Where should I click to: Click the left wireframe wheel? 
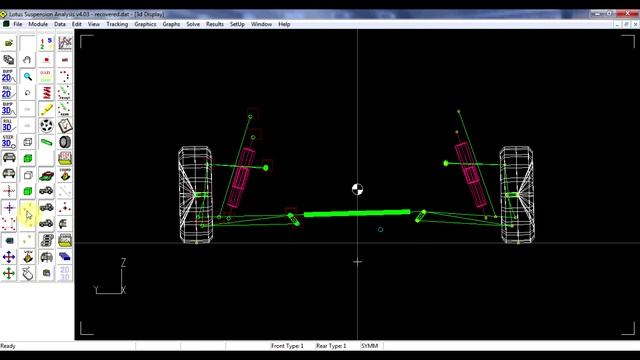pos(196,195)
